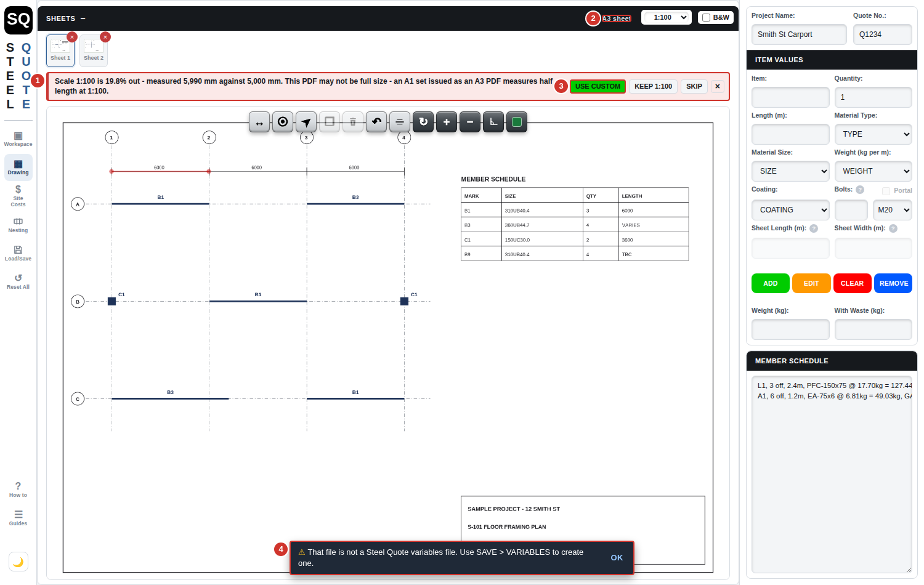Click the blue Remove button
This screenshot has width=924, height=585.
[x=893, y=283]
